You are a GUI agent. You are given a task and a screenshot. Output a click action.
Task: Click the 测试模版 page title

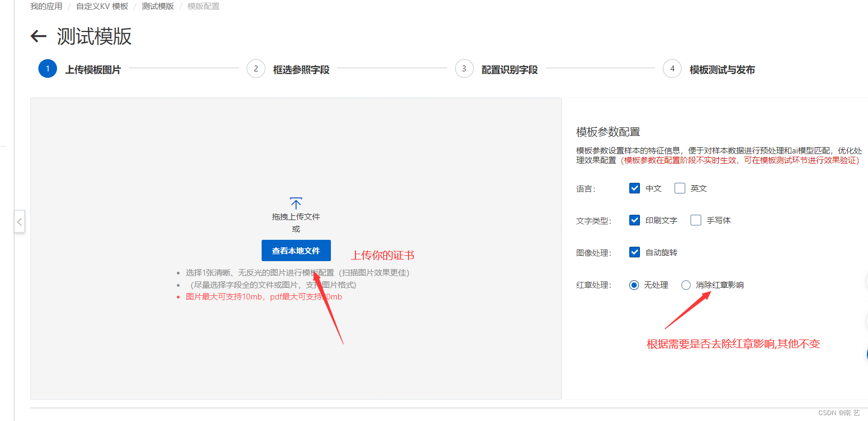pos(94,36)
